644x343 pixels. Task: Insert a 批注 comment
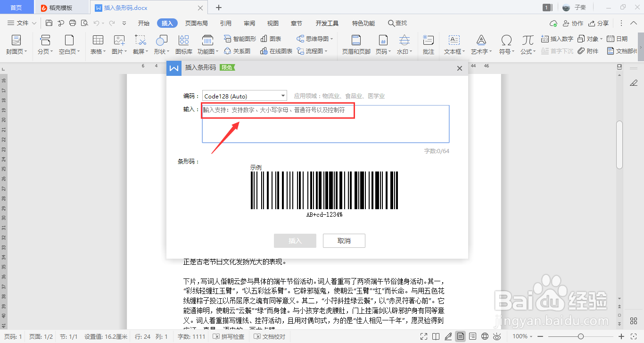coord(429,45)
